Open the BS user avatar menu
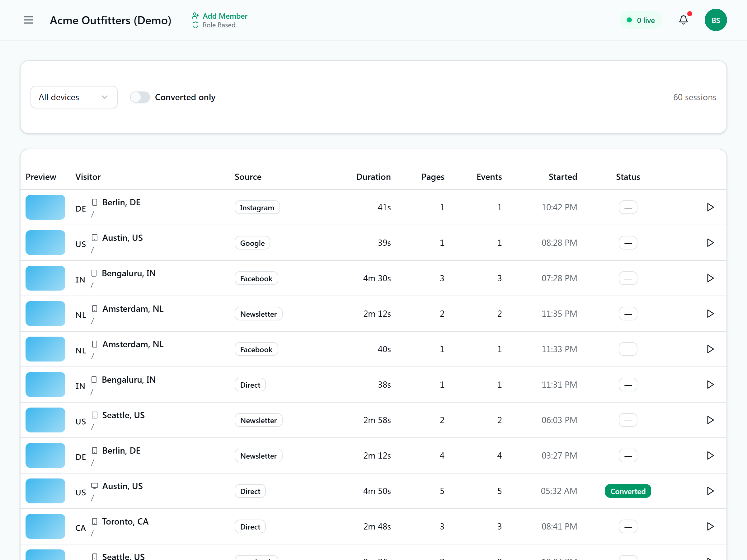The image size is (747, 560). [x=716, y=20]
